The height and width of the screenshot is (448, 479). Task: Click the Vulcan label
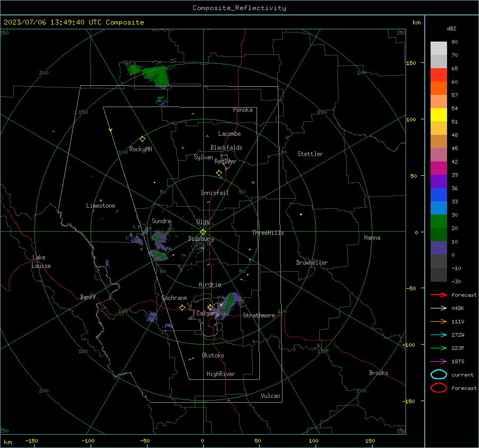click(270, 396)
